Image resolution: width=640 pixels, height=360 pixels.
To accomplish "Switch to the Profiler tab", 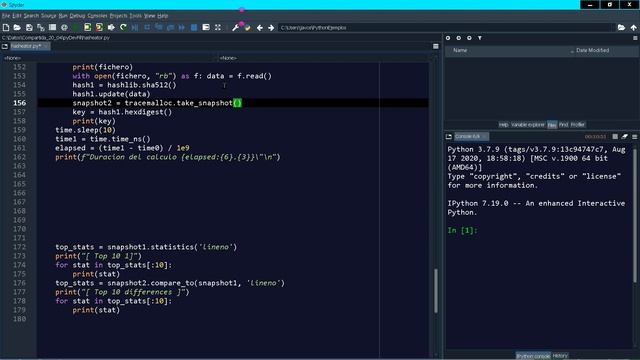I will pos(578,124).
